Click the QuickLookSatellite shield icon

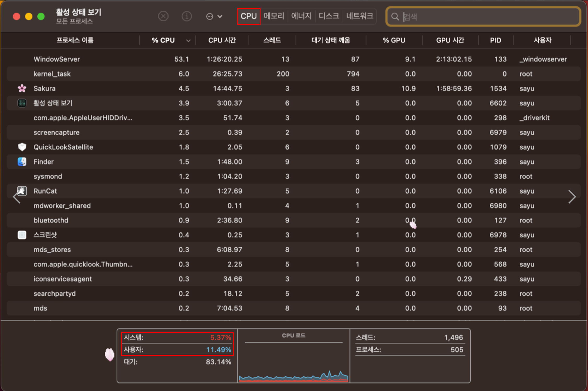(x=22, y=147)
